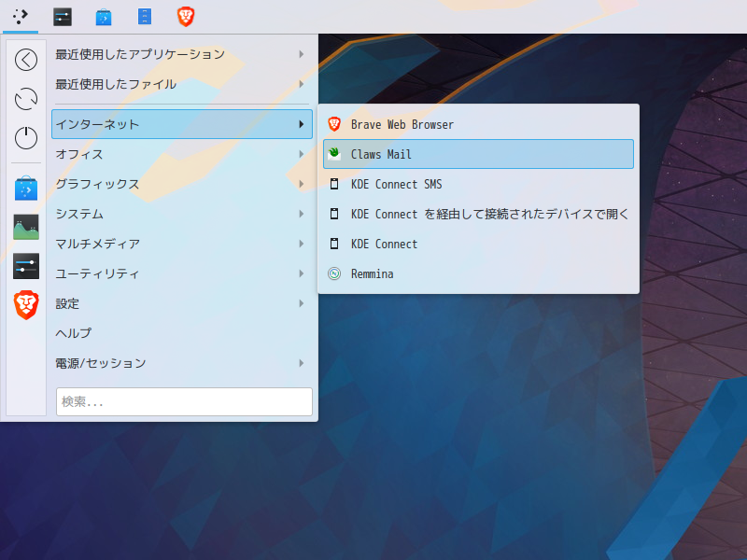Expand arrow next to 設定
The image size is (747, 560).
click(x=301, y=303)
